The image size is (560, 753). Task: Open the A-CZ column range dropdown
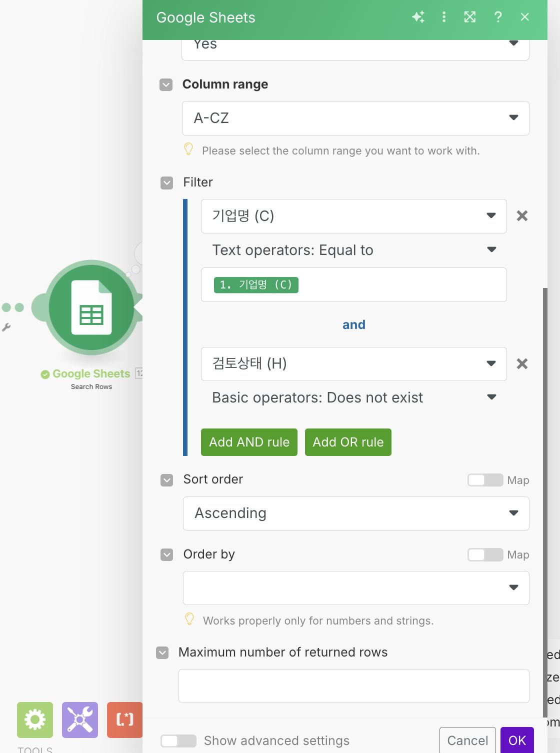tap(355, 118)
